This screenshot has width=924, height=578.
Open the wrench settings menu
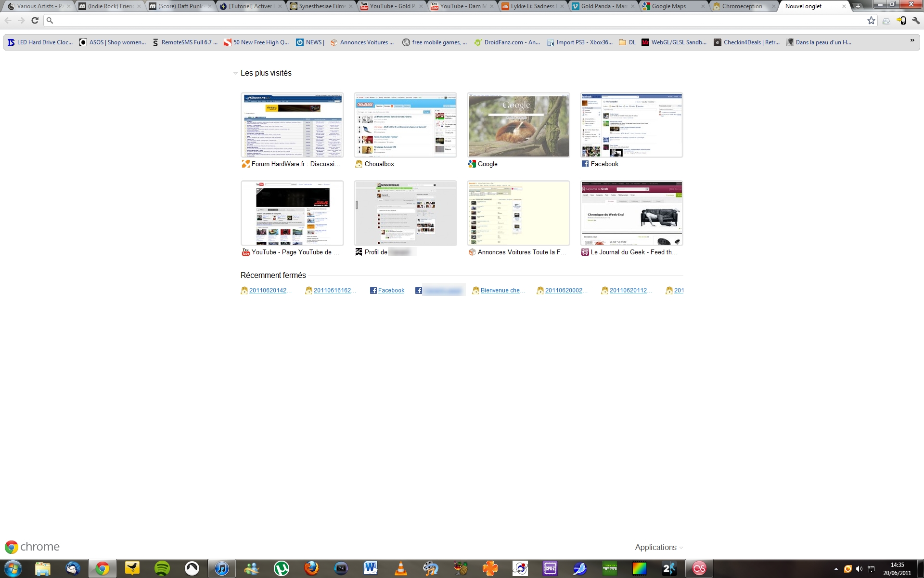(x=916, y=20)
